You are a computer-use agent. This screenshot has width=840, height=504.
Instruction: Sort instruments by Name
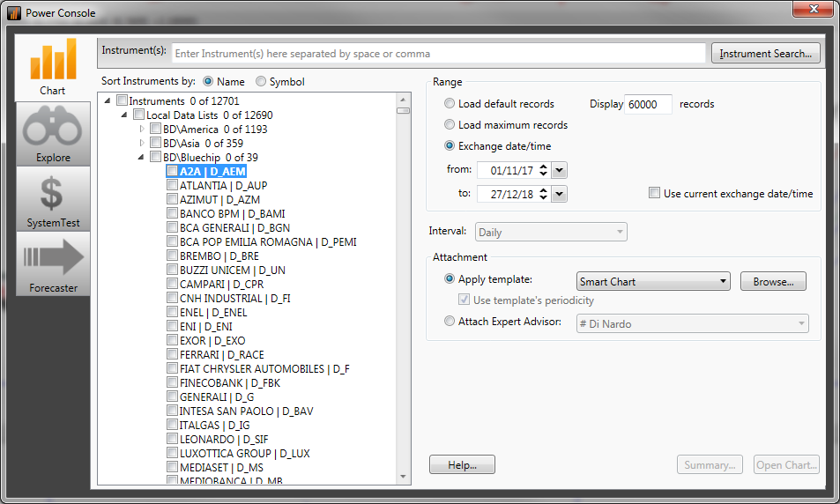coord(208,81)
